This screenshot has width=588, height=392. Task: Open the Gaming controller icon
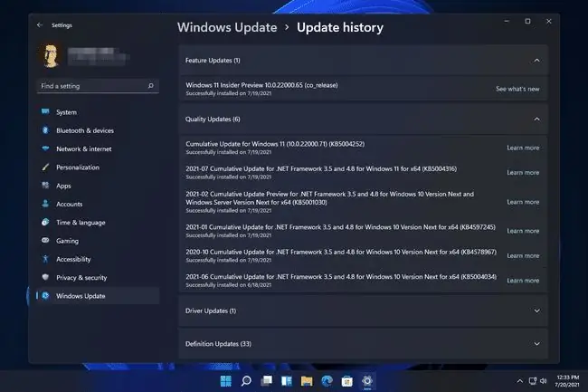click(45, 241)
